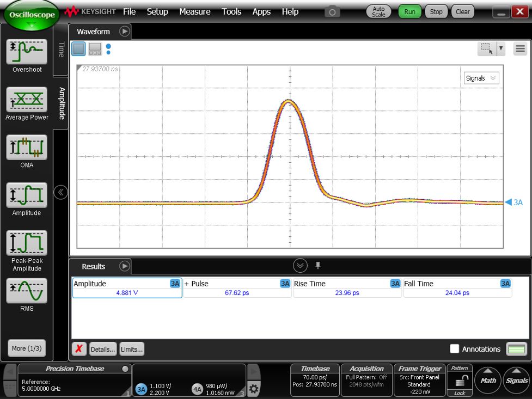
Task: Collapse the measurement sidebar
Action: [x=61, y=192]
